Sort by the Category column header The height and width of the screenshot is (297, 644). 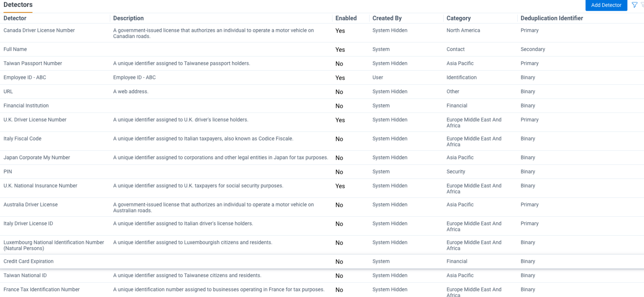coord(458,18)
